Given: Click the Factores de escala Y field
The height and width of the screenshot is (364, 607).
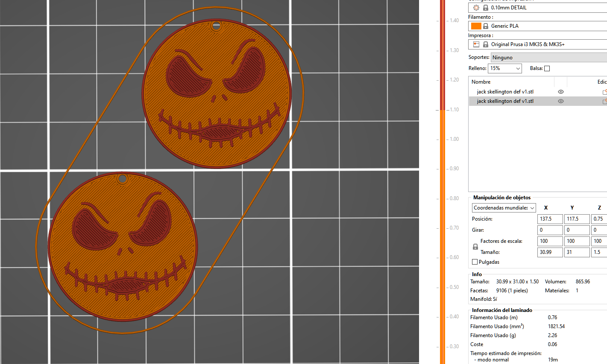Looking at the screenshot, I should coord(577,241).
